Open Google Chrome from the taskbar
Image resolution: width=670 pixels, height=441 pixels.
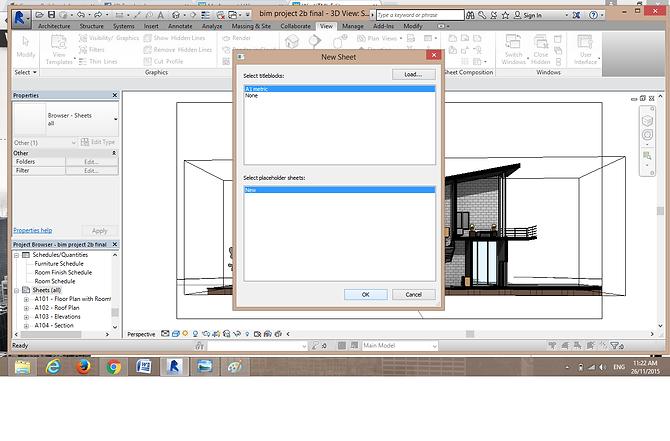(x=114, y=367)
